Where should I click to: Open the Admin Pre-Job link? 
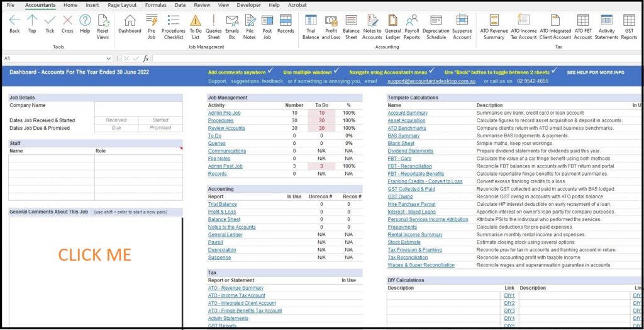224,113
